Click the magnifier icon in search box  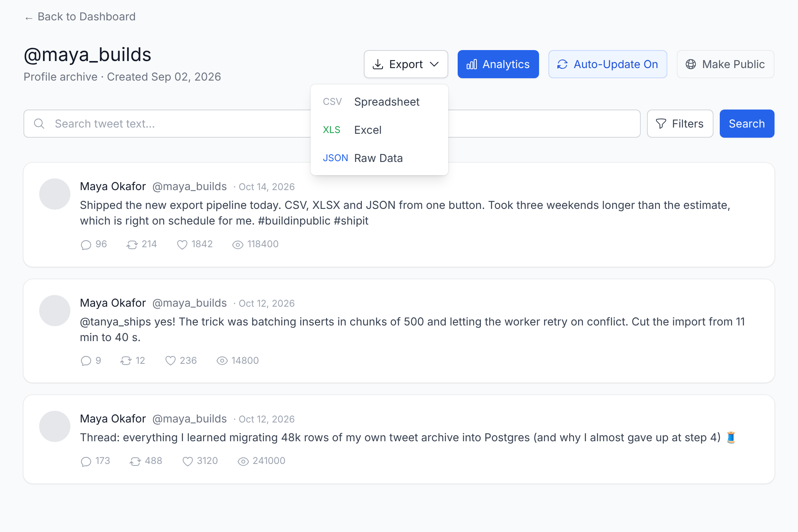point(39,124)
